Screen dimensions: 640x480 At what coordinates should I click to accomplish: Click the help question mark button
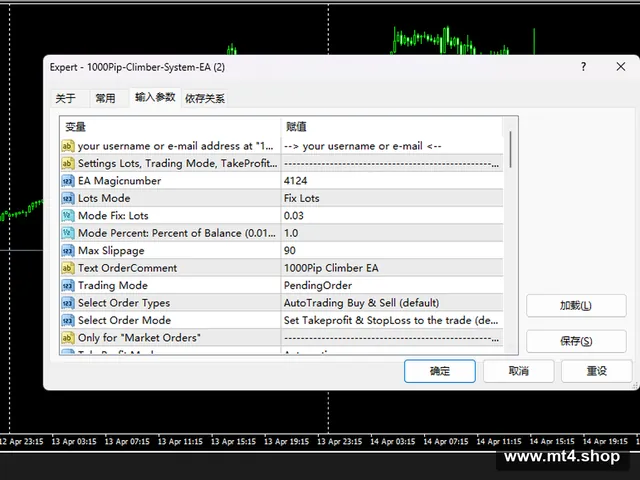tap(584, 67)
